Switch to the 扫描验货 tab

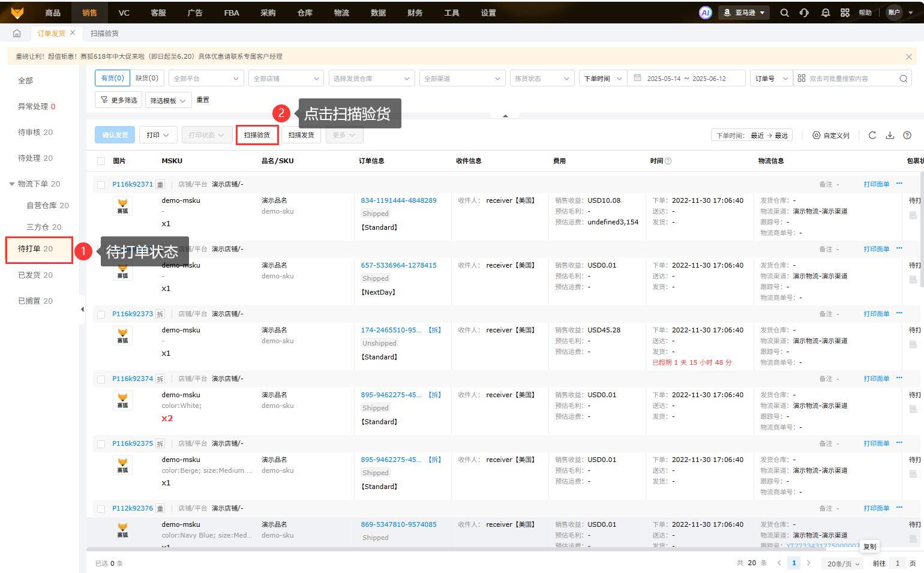tap(104, 34)
